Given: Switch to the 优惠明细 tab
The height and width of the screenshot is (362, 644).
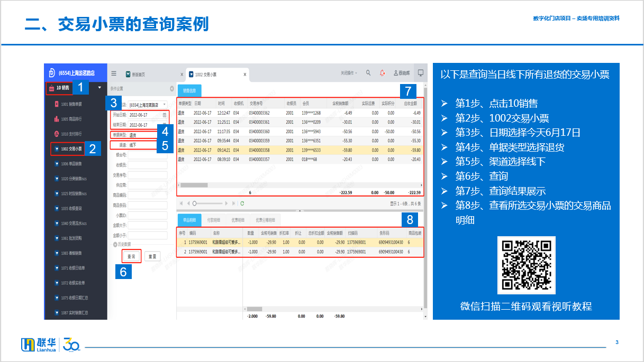Looking at the screenshot, I should 237,220.
